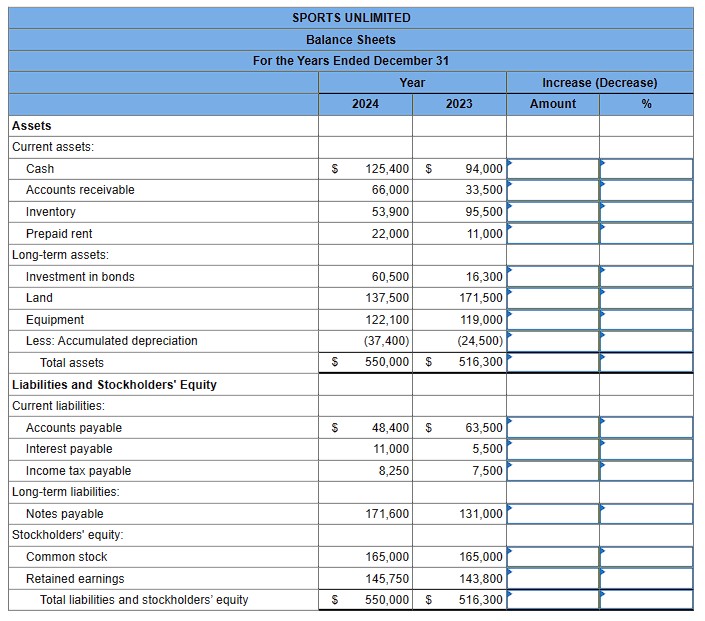This screenshot has height=621, width=705.
Task: Click Equipment 2024 value 122,100
Action: click(387, 320)
